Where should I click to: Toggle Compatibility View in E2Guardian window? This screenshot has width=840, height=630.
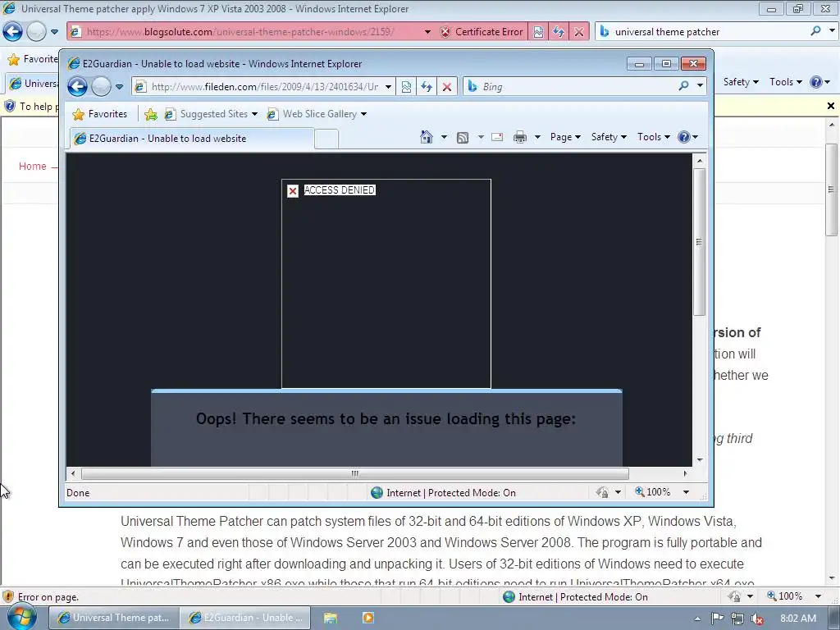tap(407, 87)
